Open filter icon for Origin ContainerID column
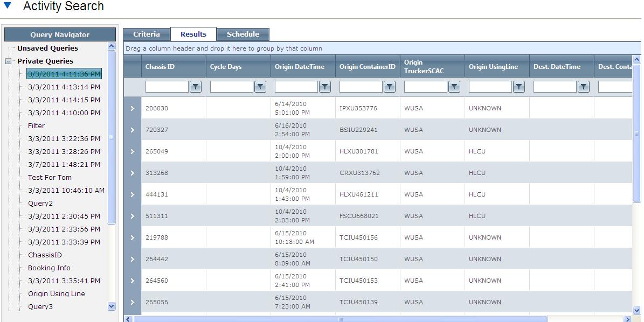 coord(389,87)
